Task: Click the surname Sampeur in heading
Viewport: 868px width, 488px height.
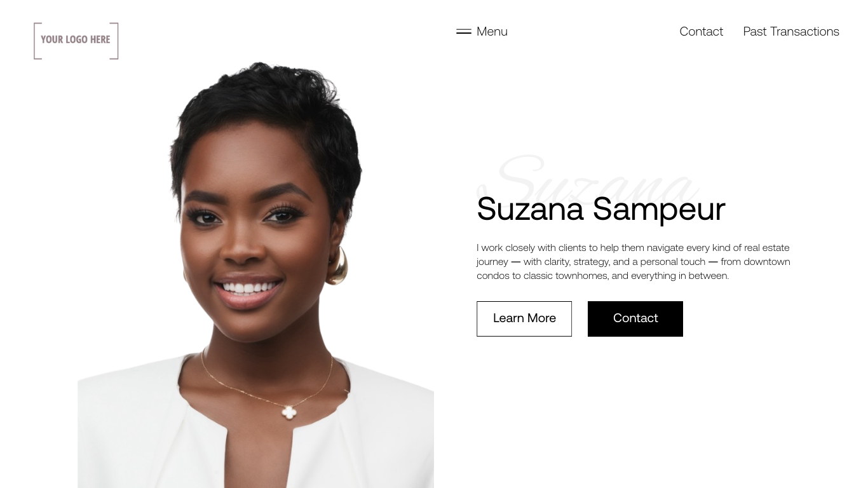Action: point(659,209)
